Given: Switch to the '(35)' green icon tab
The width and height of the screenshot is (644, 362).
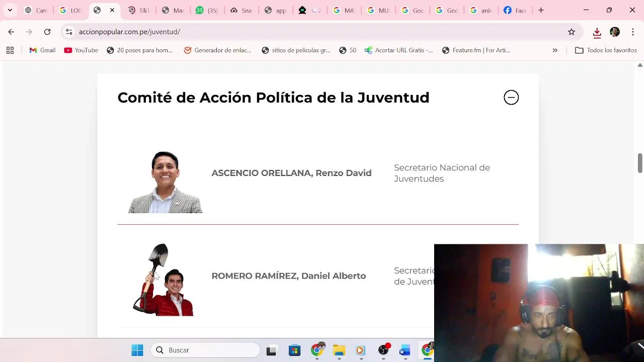Looking at the screenshot, I should (207, 10).
